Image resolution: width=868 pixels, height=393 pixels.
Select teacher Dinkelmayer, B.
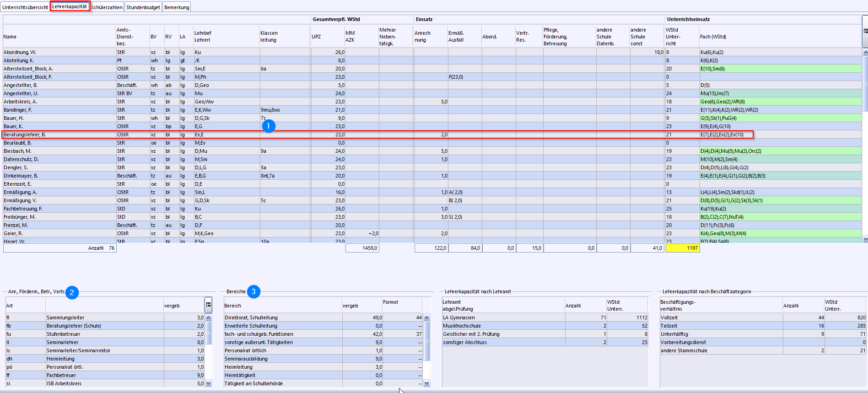click(x=432, y=176)
